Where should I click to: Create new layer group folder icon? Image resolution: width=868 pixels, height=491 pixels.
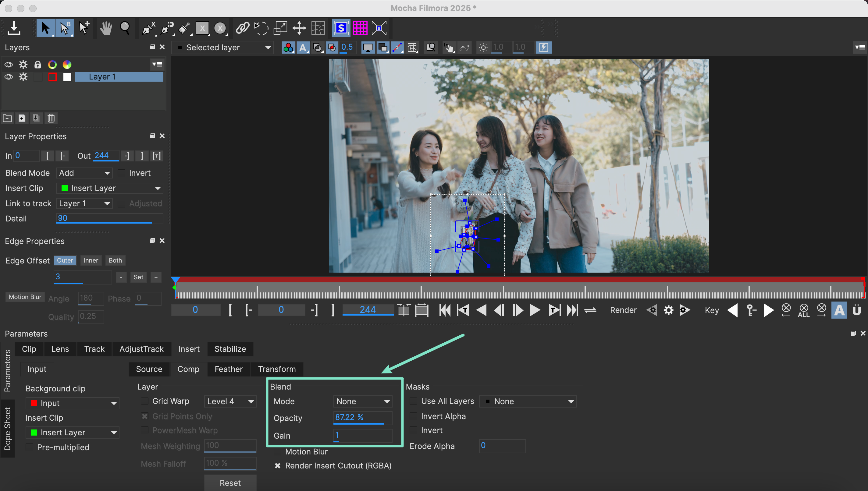click(7, 118)
